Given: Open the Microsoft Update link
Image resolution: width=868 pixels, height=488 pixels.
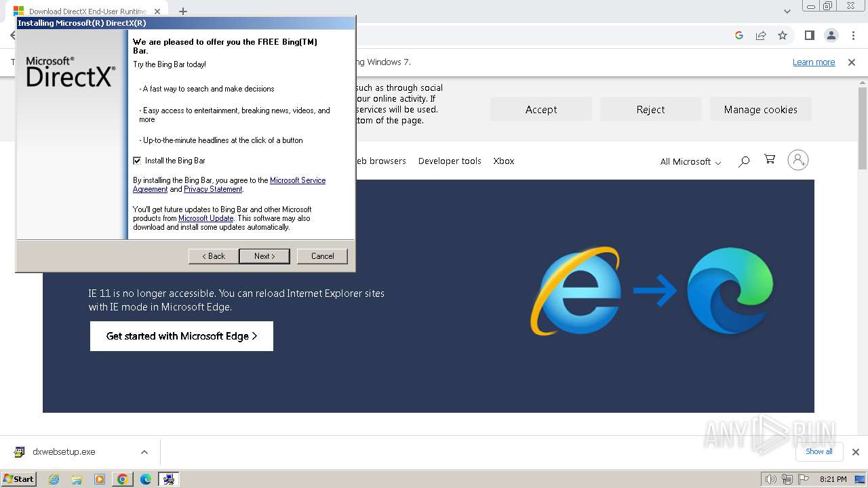Looking at the screenshot, I should (x=205, y=218).
